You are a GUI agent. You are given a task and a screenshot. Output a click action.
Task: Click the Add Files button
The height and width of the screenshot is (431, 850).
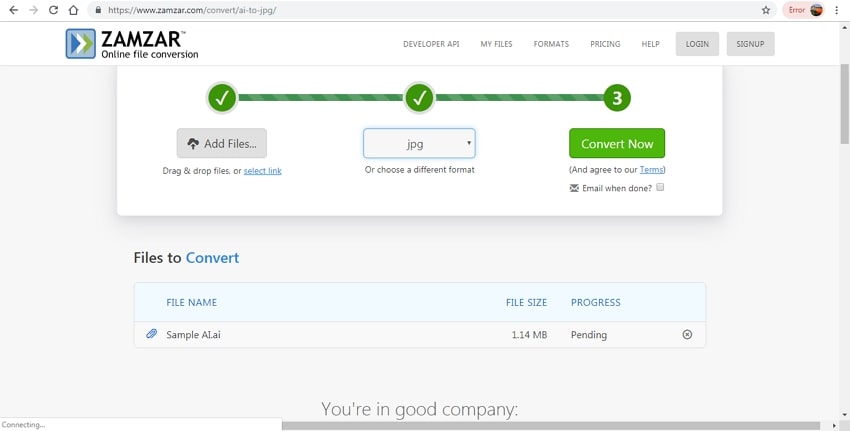(x=222, y=144)
